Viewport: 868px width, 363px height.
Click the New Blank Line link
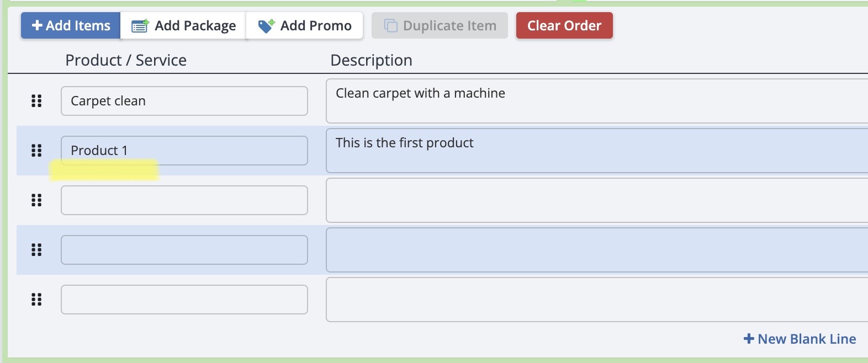coord(800,339)
